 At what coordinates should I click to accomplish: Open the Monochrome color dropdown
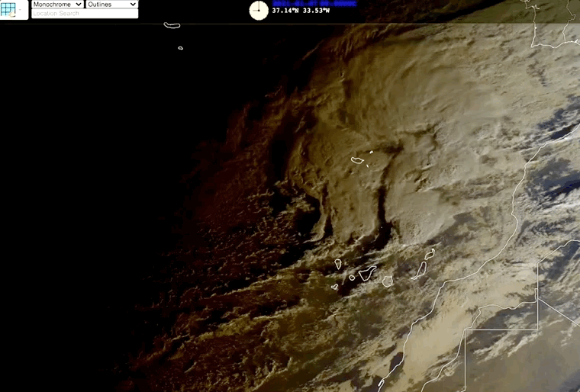click(x=58, y=4)
